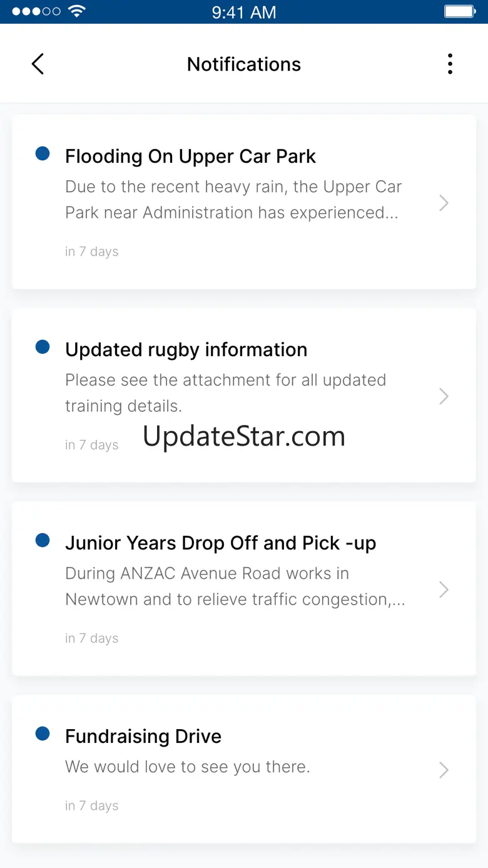Tap unread dot beside Updated rugby information
The height and width of the screenshot is (868, 488).
pyautogui.click(x=43, y=347)
